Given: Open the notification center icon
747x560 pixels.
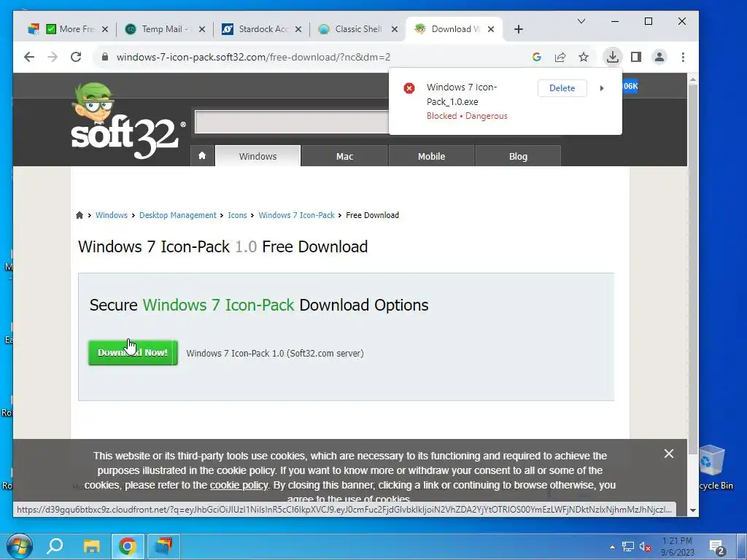Looking at the screenshot, I should 718,548.
